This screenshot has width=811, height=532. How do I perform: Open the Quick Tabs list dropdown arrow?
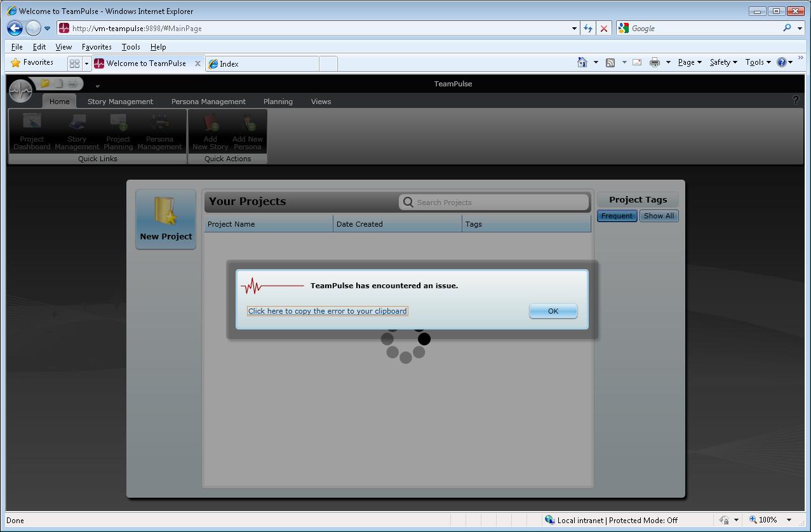click(x=86, y=63)
